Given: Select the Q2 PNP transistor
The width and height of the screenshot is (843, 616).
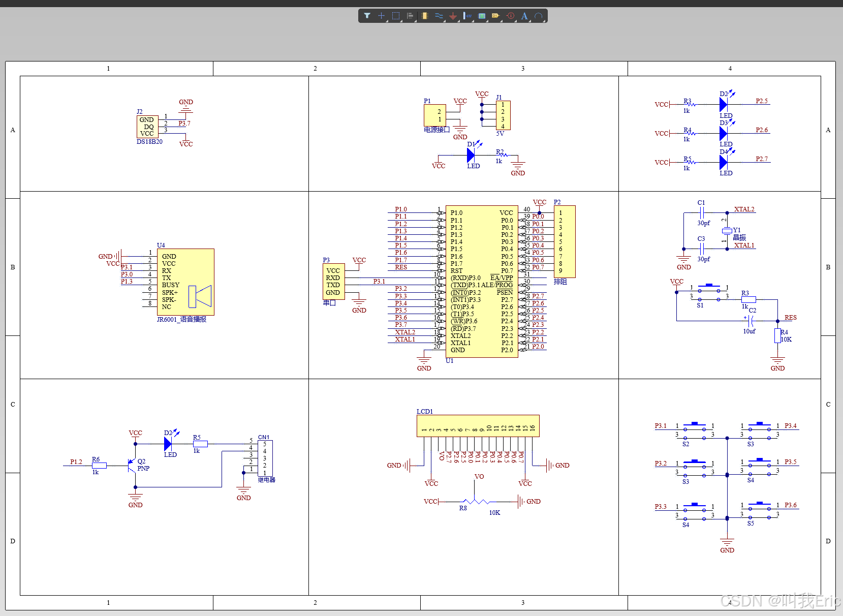Looking at the screenshot, I should [133, 465].
